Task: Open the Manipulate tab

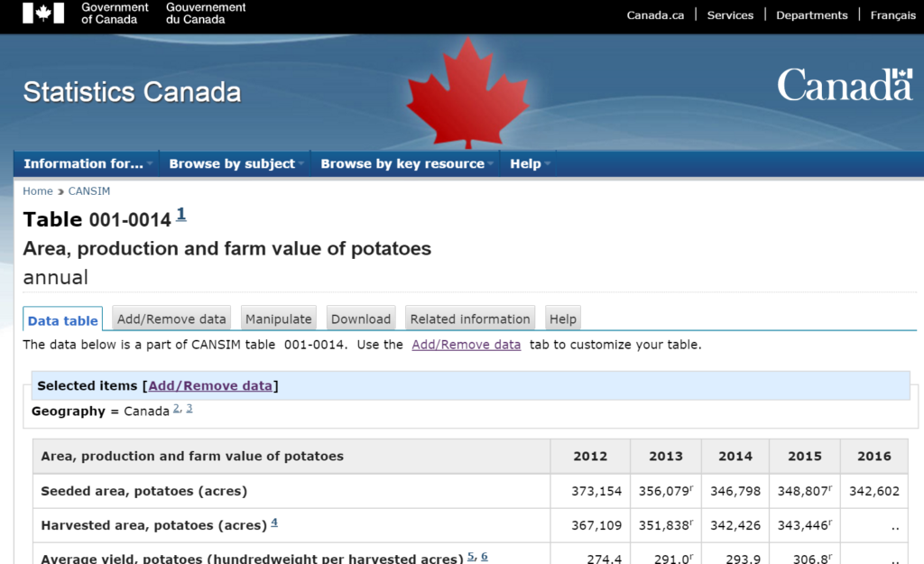Action: point(279,319)
